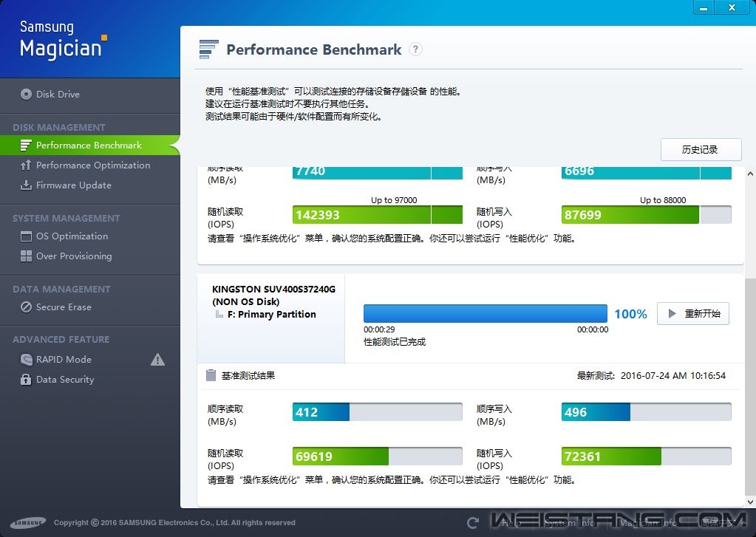Screen dimensions: 756x537
Task: Click the random write 72361 bar
Action: (x=646, y=456)
